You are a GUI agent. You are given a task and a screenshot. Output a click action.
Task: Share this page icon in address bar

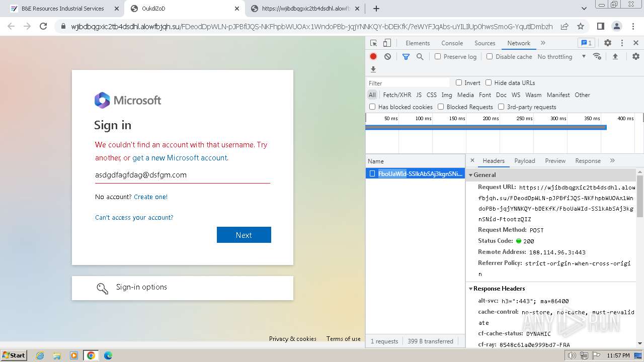coord(565,26)
